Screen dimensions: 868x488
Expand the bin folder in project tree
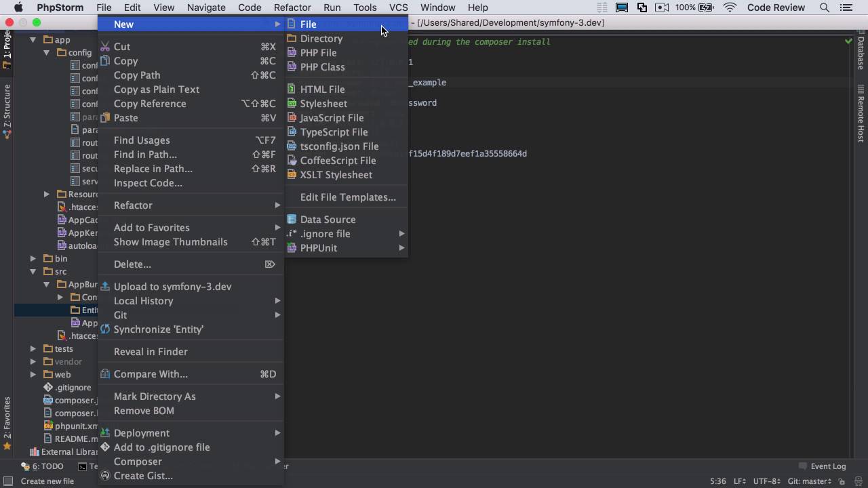[33, 259]
